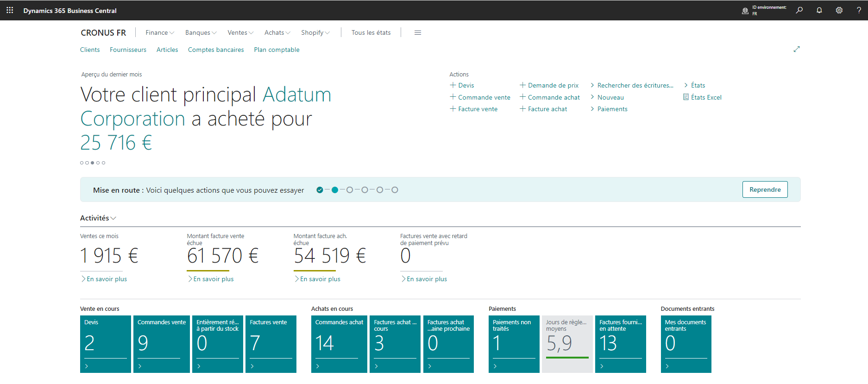Click arrow on Devis tile

pyautogui.click(x=87, y=366)
